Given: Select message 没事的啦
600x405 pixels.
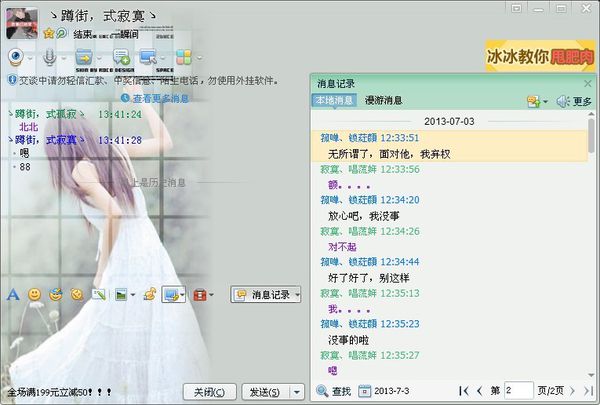Looking at the screenshot, I should [348, 340].
